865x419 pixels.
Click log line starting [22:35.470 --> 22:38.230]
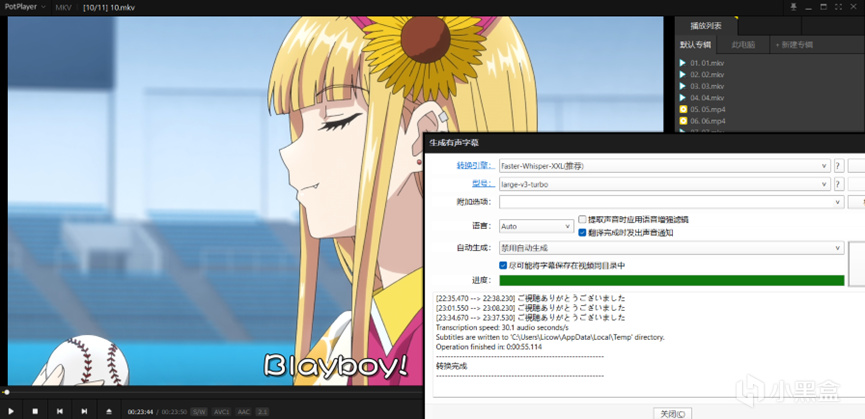pos(531,298)
